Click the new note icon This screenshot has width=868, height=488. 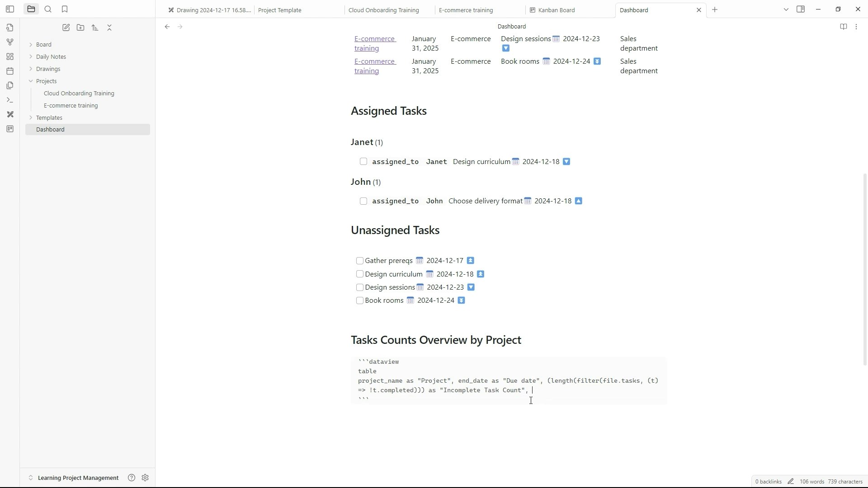pos(66,28)
